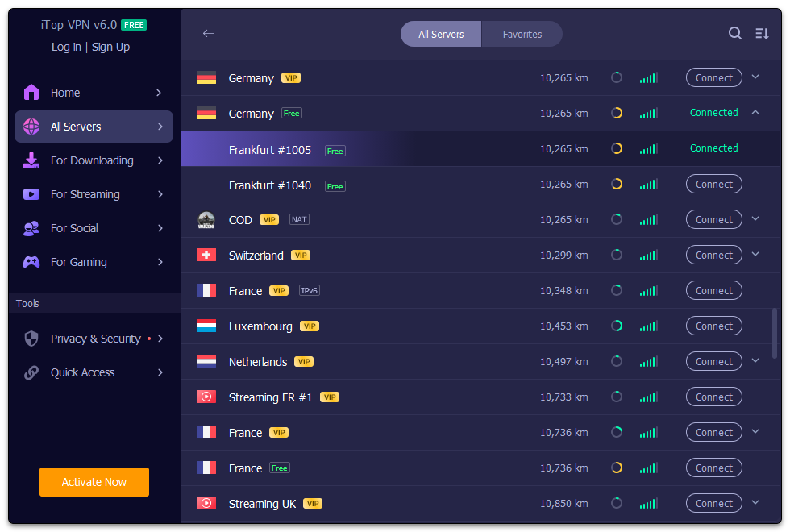
Task: Click the server list vertical scrollbar
Action: tap(775, 333)
